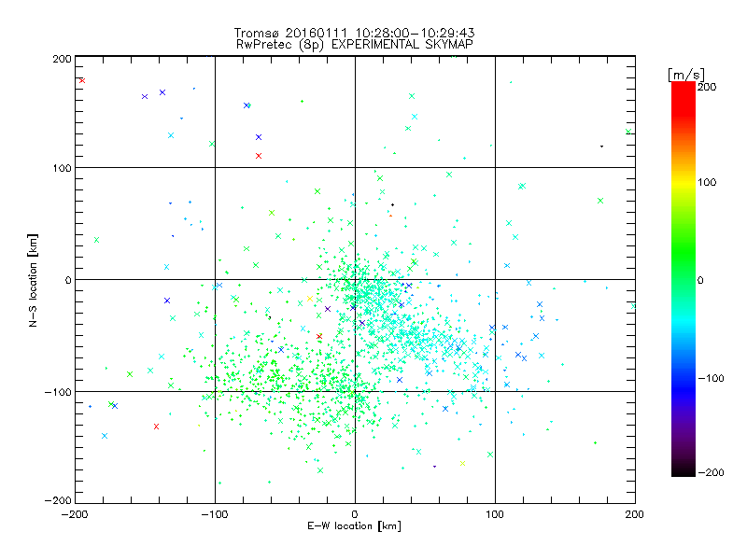Click the 'E-W location [km]' axis label

tap(355, 525)
